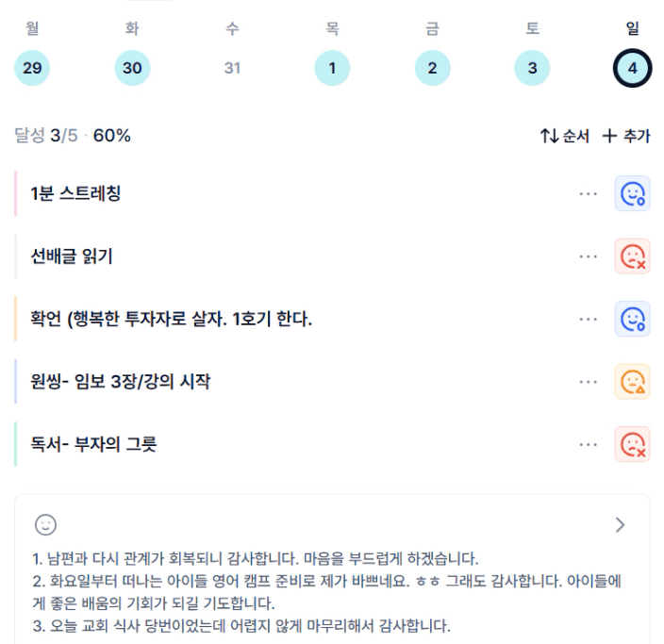Viewport: 664px width, 644px height.
Task: Toggle status face for 선배글 읽기
Action: pos(632,256)
